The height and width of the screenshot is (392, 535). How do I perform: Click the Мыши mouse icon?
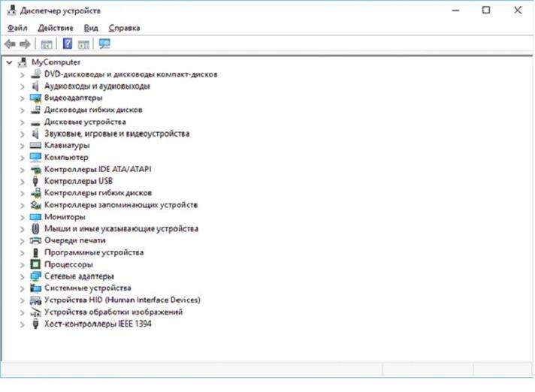coord(35,228)
